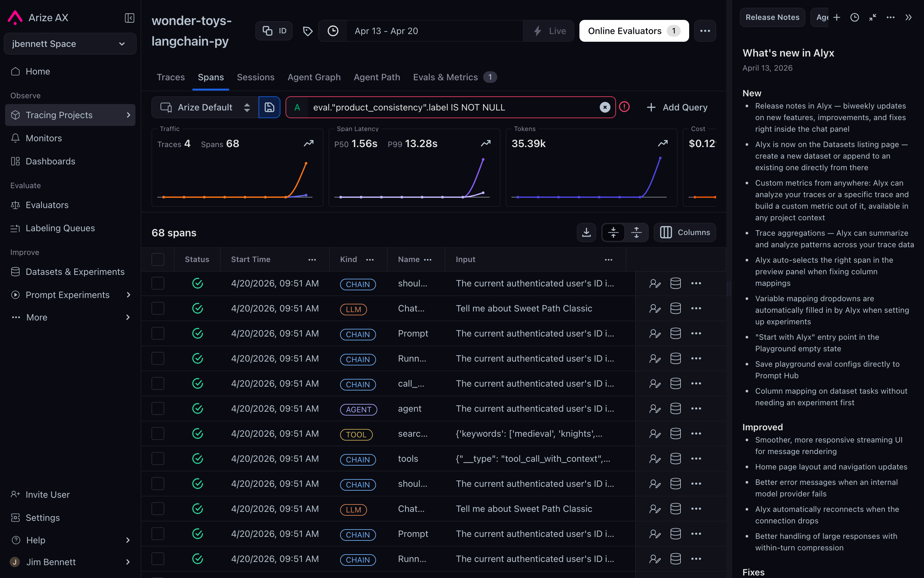The width and height of the screenshot is (924, 578).
Task: Save the current filter view icon
Action: 269,108
